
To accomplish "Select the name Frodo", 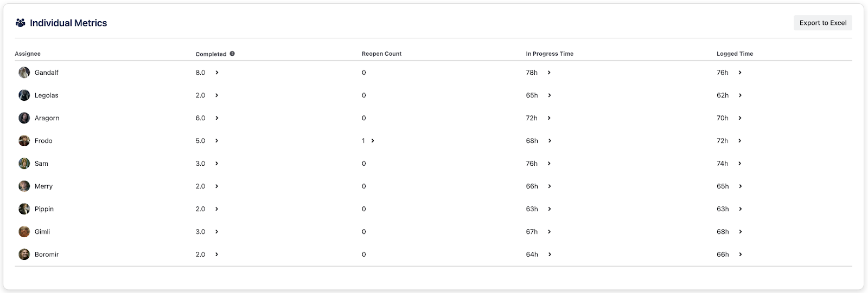I will pyautogui.click(x=43, y=141).
